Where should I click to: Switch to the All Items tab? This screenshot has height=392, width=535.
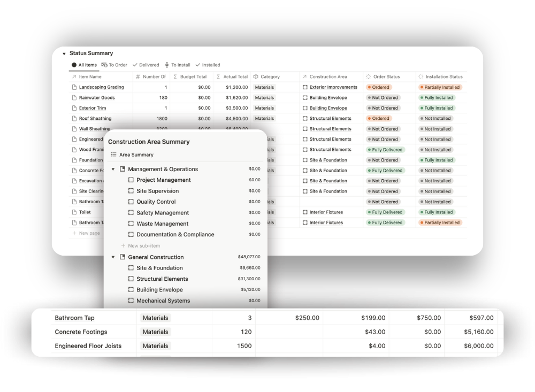pyautogui.click(x=84, y=65)
